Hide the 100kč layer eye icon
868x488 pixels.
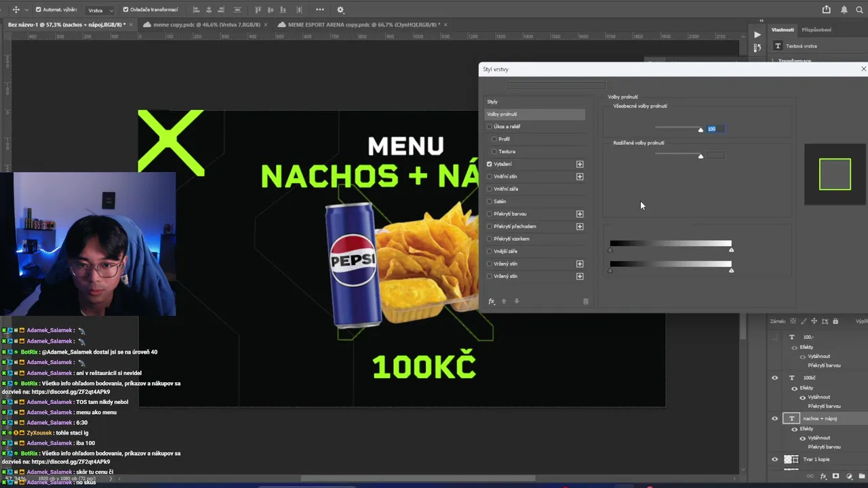(775, 378)
